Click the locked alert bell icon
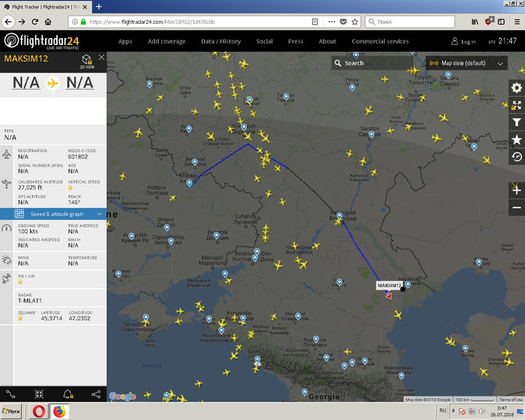Image resolution: width=525 pixels, height=420 pixels. coord(68,394)
